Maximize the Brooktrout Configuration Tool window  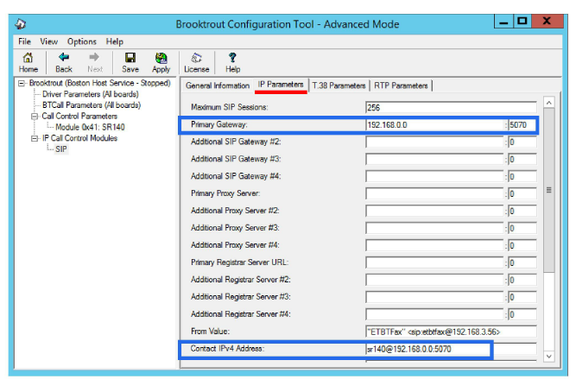click(x=522, y=21)
